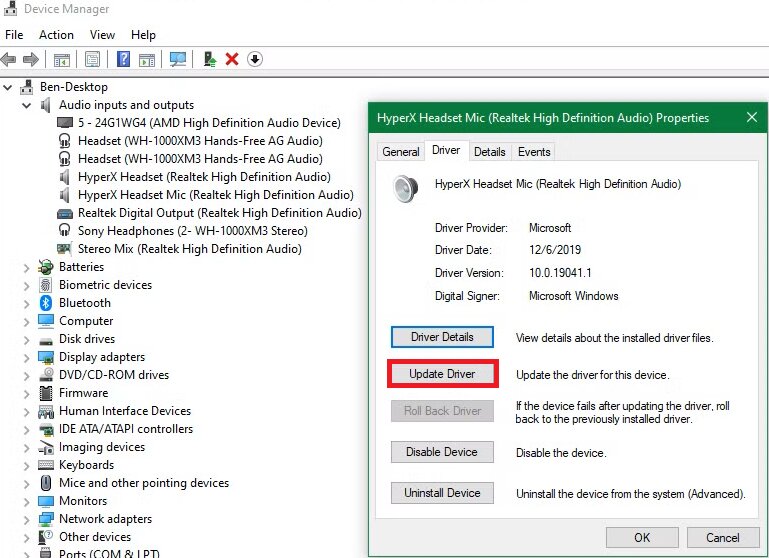Image resolution: width=769 pixels, height=558 pixels.
Task: Close the HyperX Properties dialog
Action: pyautogui.click(x=752, y=118)
